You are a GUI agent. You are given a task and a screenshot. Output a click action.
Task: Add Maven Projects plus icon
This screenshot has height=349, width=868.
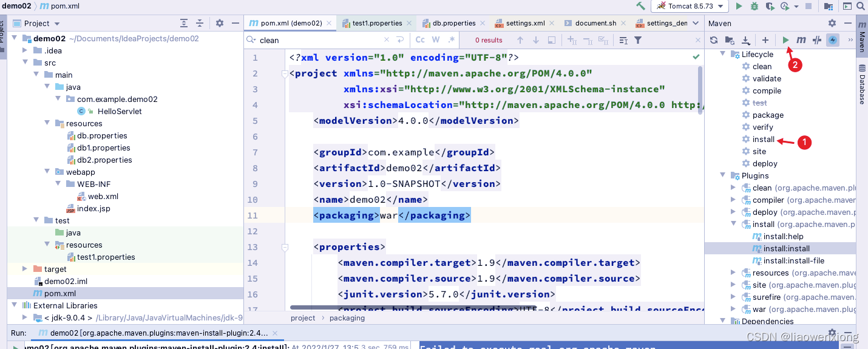point(765,40)
